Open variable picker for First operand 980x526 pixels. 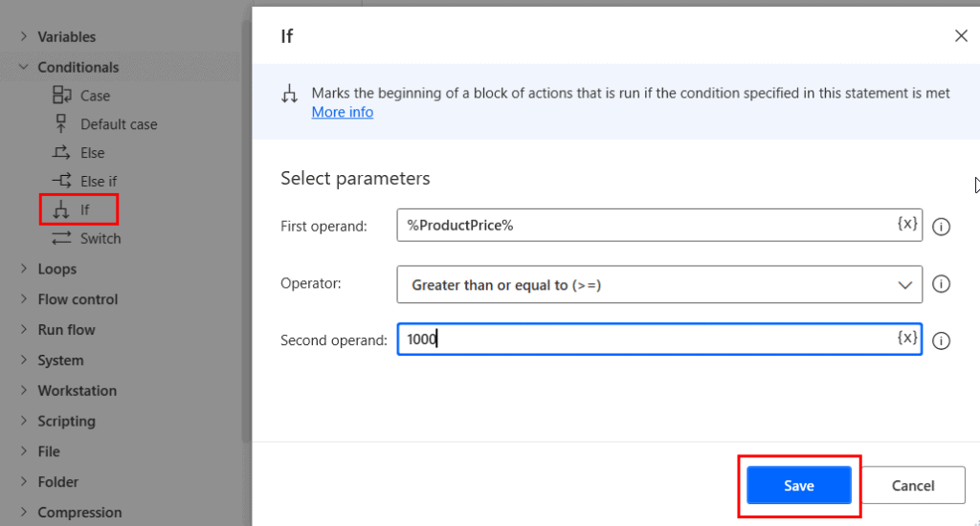907,224
